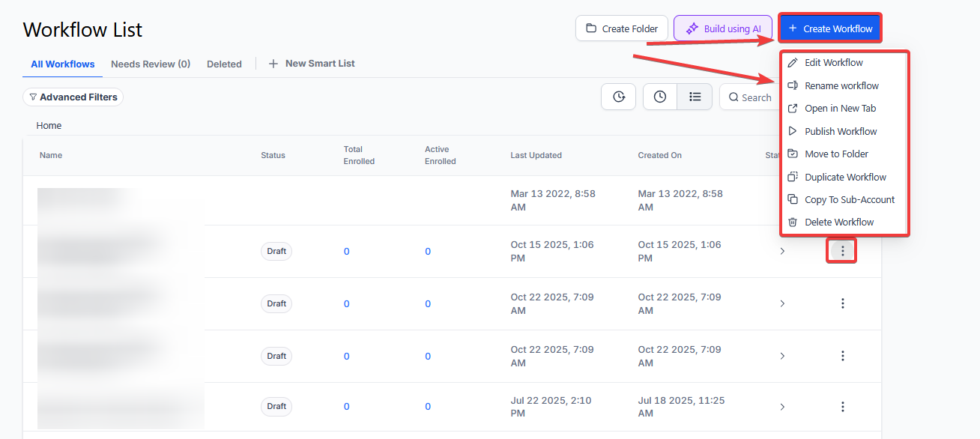Open the Deleted tab
The width and height of the screenshot is (980, 439).
[224, 64]
